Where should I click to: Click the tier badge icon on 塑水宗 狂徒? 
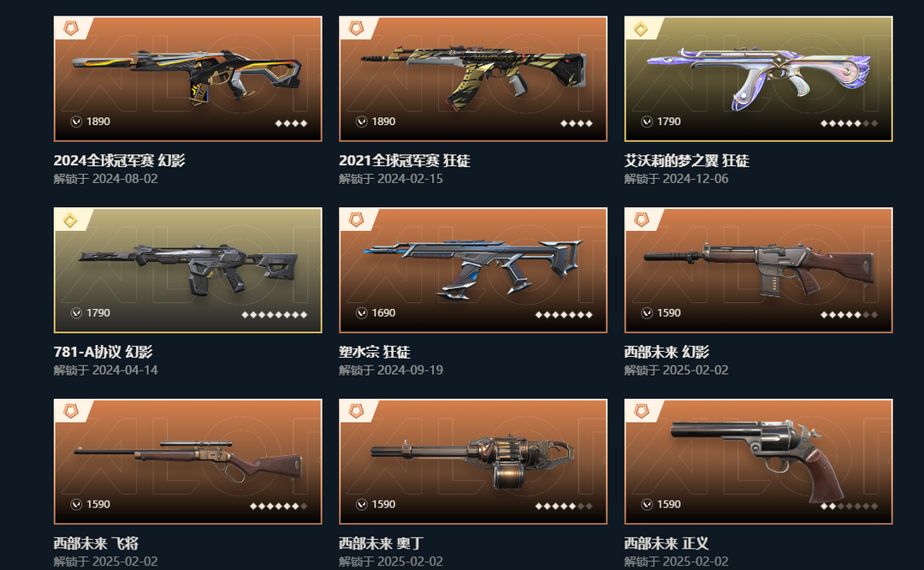point(356,220)
